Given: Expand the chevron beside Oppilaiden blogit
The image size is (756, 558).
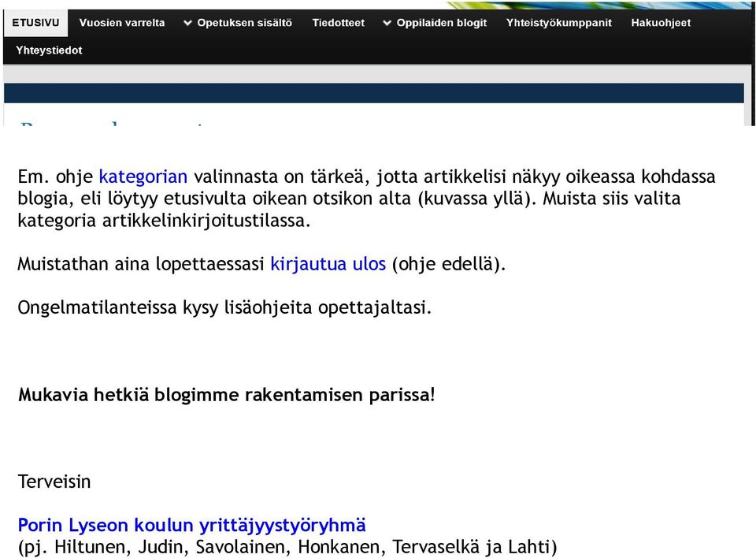Looking at the screenshot, I should point(387,23).
